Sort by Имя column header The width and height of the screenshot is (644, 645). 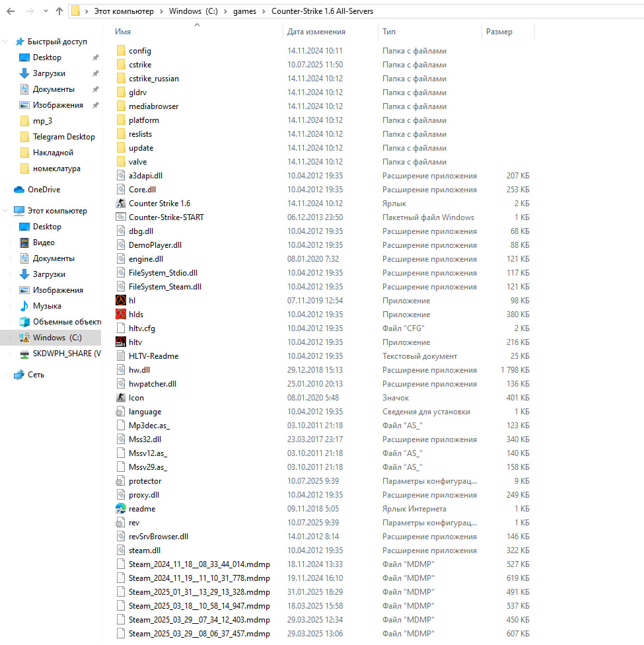(x=123, y=32)
